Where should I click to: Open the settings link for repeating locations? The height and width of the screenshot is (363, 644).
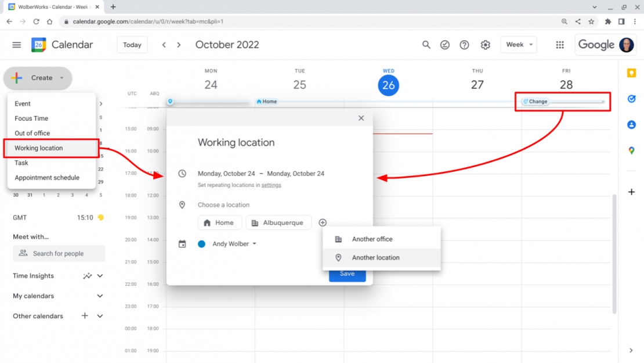coord(271,185)
